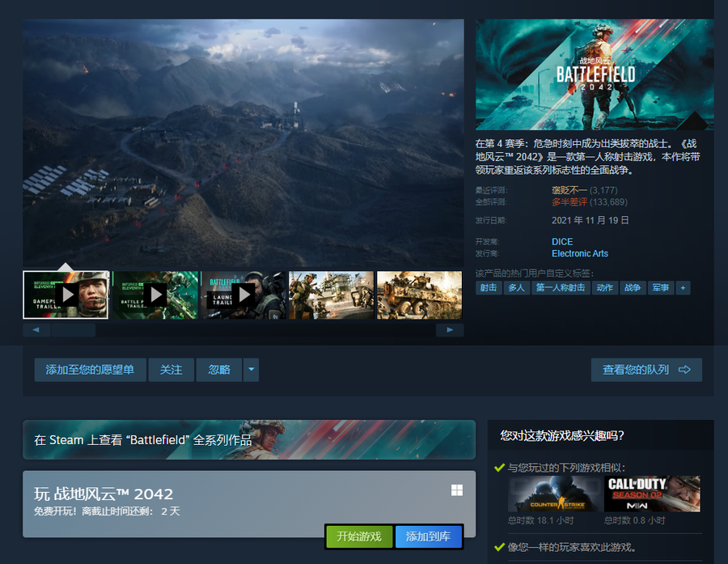Click the '免费开玩! 离截止时间还剩: 2 天' text
This screenshot has height=564, width=728.
[107, 511]
